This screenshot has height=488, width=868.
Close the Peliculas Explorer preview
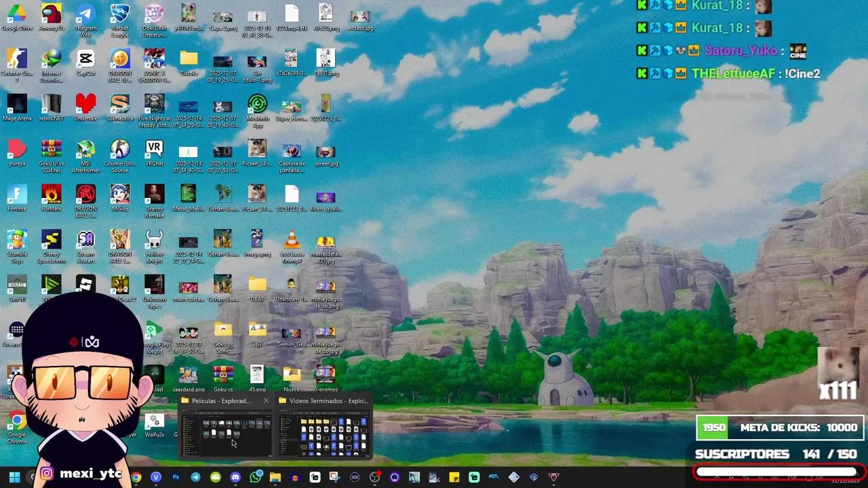click(x=265, y=401)
